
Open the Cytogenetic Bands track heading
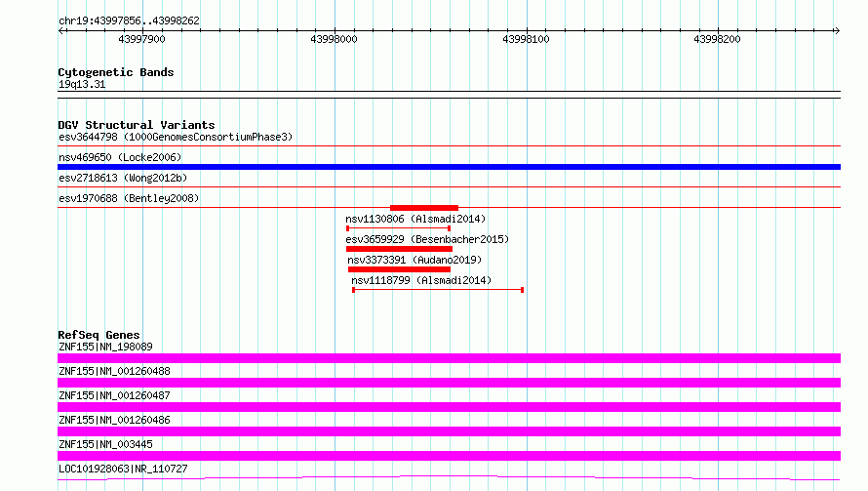click(x=116, y=72)
